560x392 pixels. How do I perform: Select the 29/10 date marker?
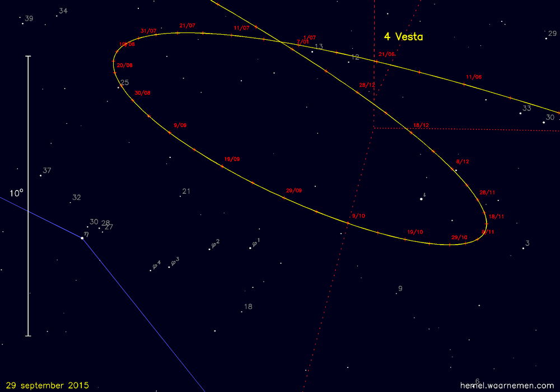pyautogui.click(x=459, y=238)
